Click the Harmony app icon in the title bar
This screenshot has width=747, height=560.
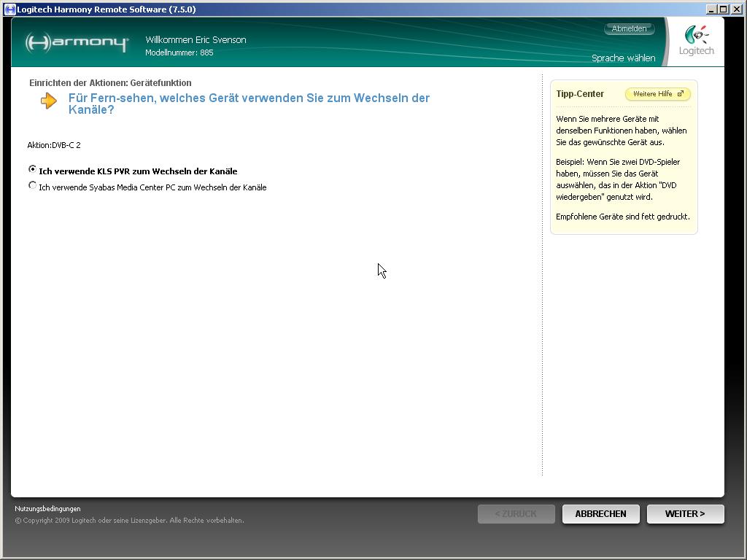point(9,9)
